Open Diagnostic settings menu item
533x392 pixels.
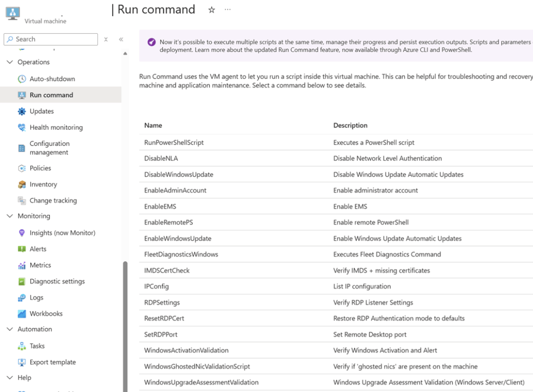pos(57,281)
